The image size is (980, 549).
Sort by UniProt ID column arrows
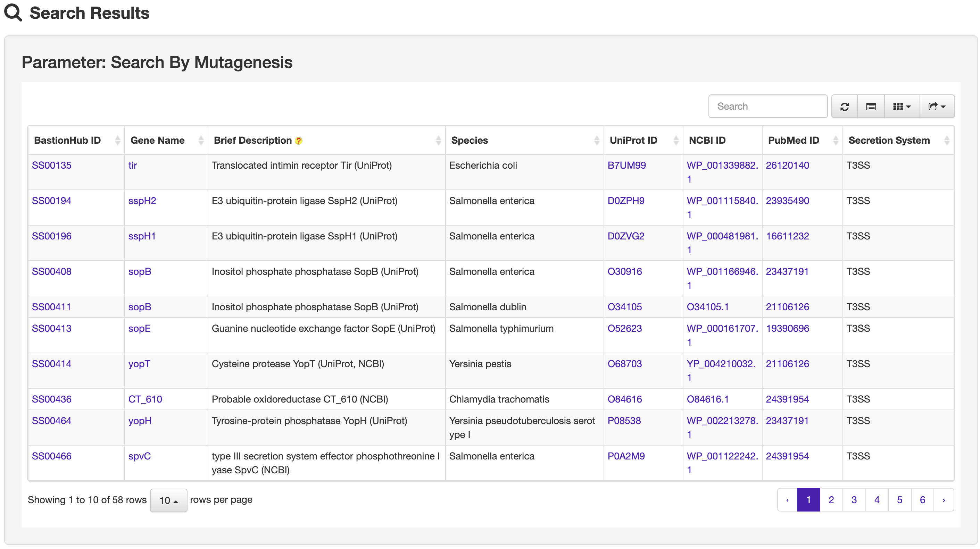point(676,141)
